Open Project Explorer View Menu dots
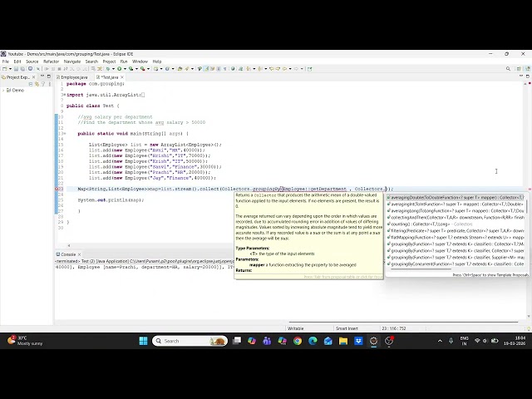This screenshot has width=532, height=399. 50,84
